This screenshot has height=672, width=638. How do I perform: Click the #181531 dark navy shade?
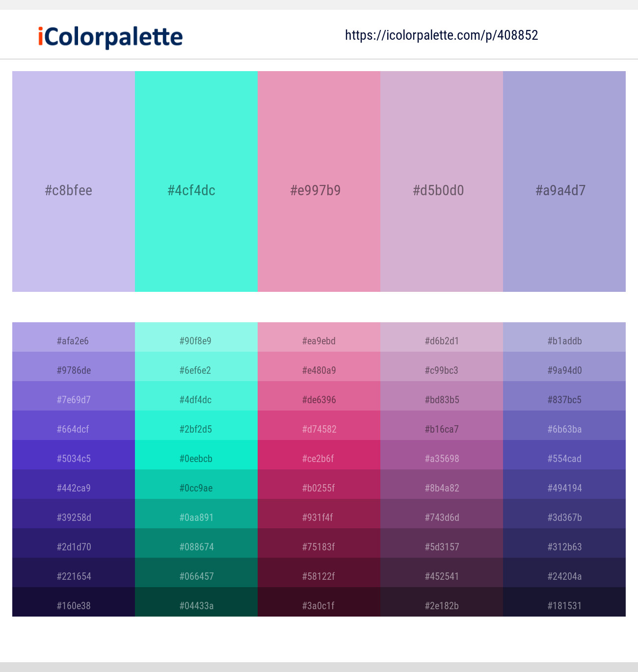pos(564,606)
